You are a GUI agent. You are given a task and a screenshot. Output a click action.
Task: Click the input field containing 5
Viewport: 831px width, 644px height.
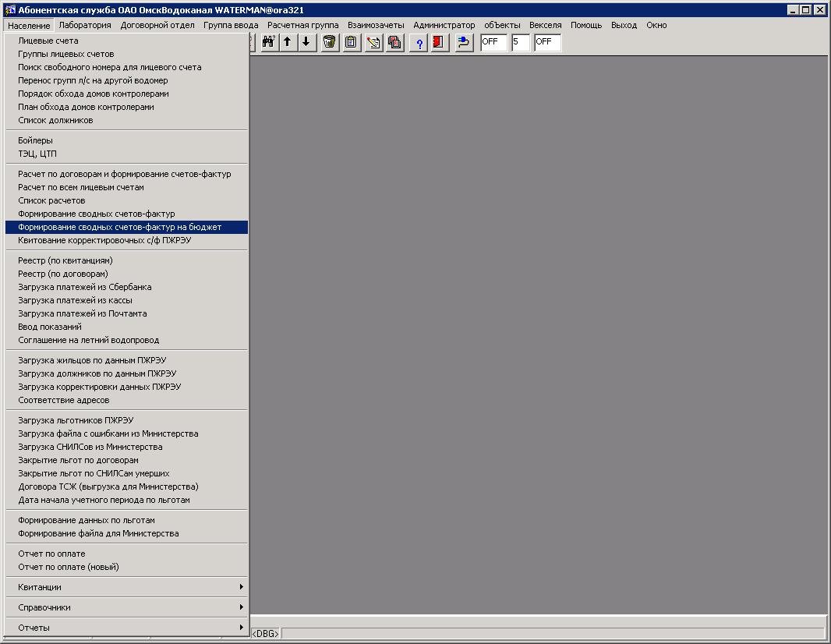point(520,42)
